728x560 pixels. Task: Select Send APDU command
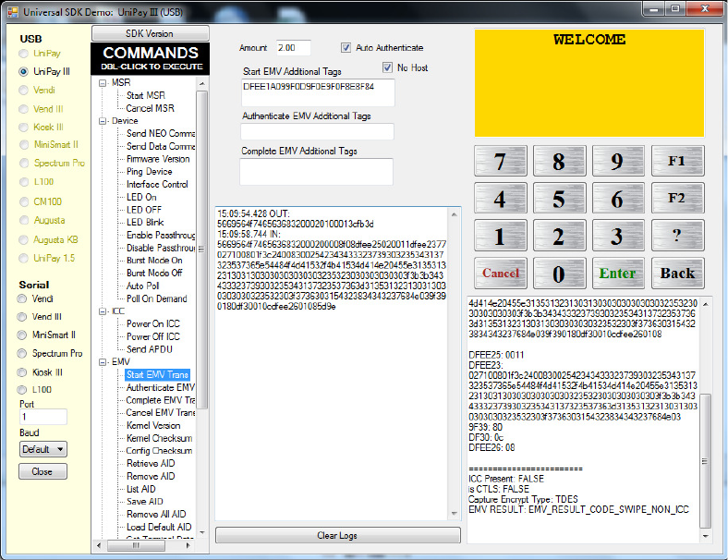pos(149,349)
